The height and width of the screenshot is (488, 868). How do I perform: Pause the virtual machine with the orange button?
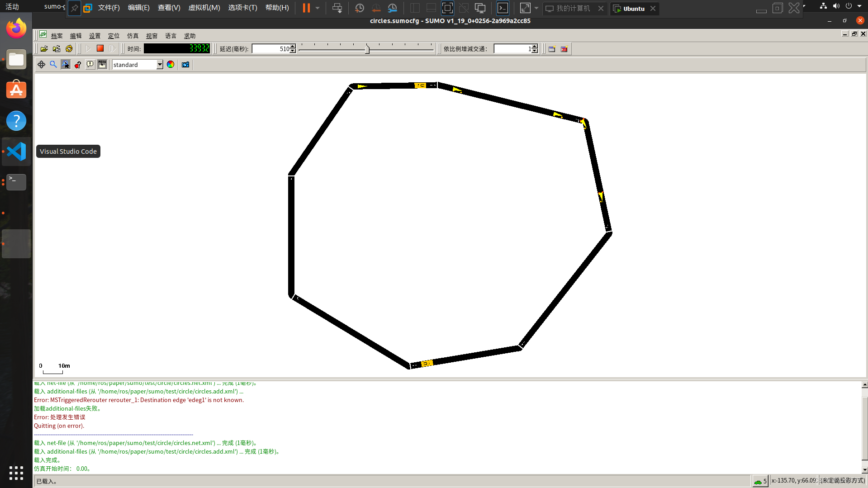(306, 8)
